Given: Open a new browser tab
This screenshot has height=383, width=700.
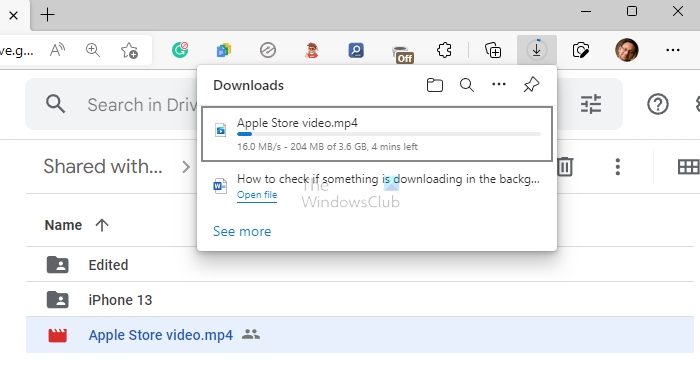Looking at the screenshot, I should (x=47, y=15).
